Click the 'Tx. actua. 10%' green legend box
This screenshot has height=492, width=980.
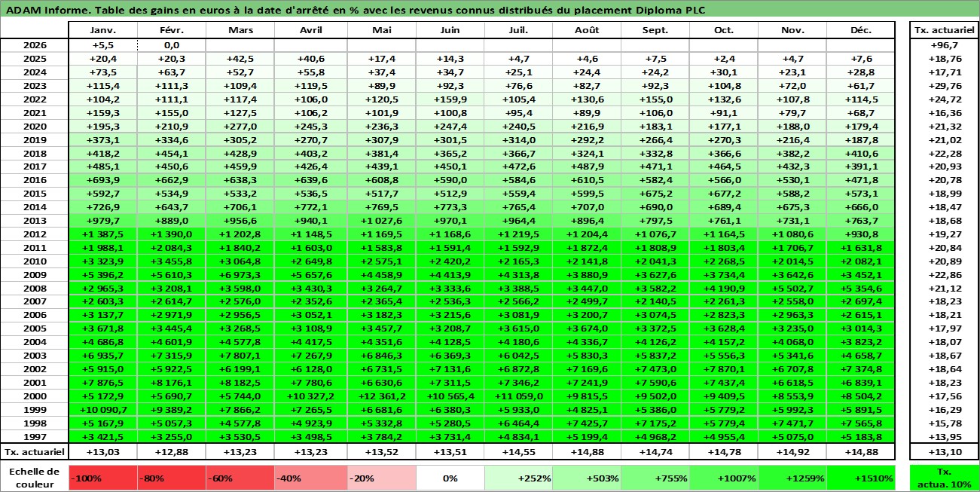pos(945,478)
